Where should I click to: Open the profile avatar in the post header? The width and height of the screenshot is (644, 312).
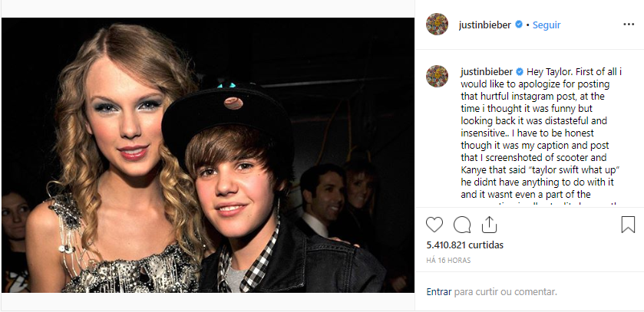(437, 25)
